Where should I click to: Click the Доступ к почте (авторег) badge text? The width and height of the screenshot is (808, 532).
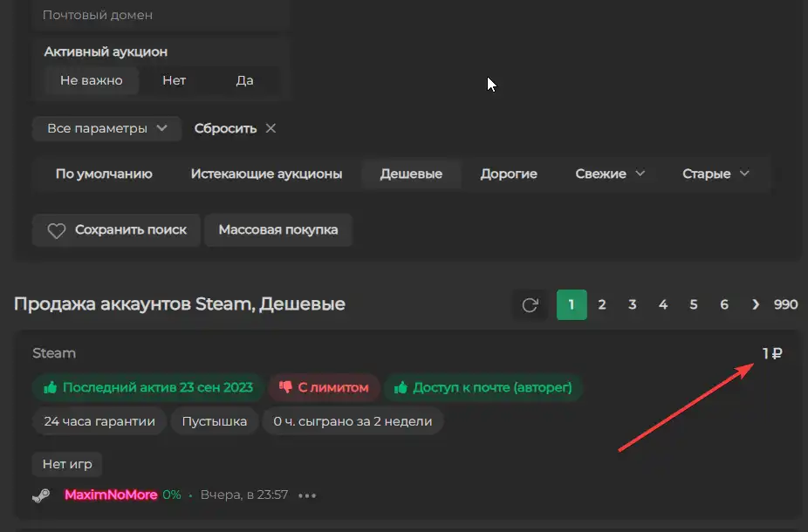pyautogui.click(x=492, y=387)
